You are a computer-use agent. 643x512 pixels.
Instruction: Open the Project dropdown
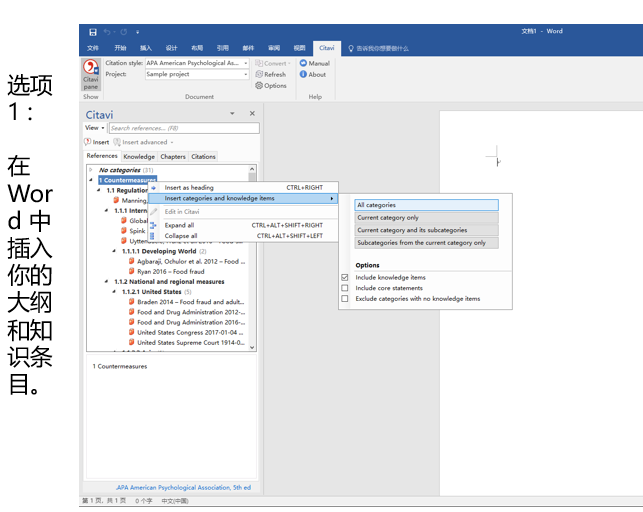(246, 75)
